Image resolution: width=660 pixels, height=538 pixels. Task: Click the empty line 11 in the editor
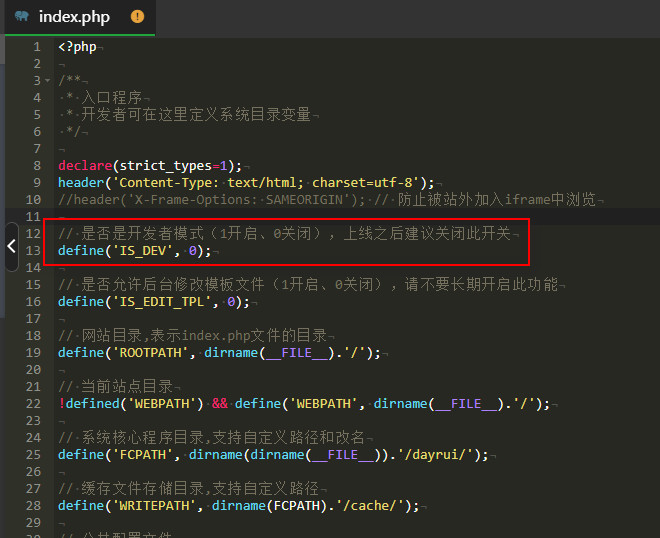click(300, 216)
